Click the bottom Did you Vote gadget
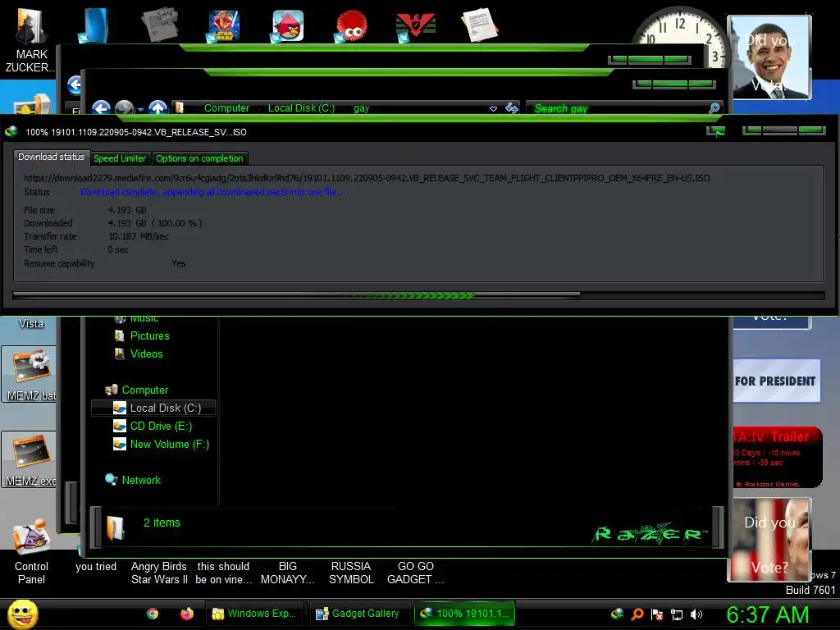This screenshot has height=630, width=840. (x=769, y=540)
